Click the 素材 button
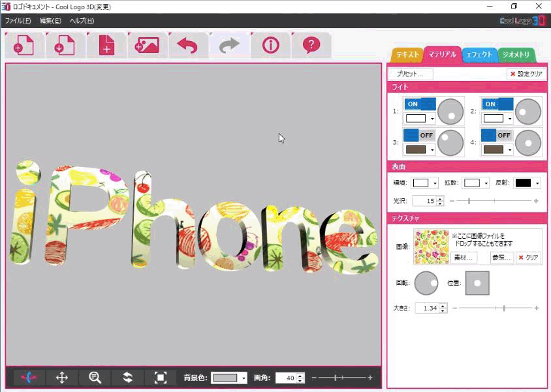Screen dimensions: 551x392 [x=464, y=258]
